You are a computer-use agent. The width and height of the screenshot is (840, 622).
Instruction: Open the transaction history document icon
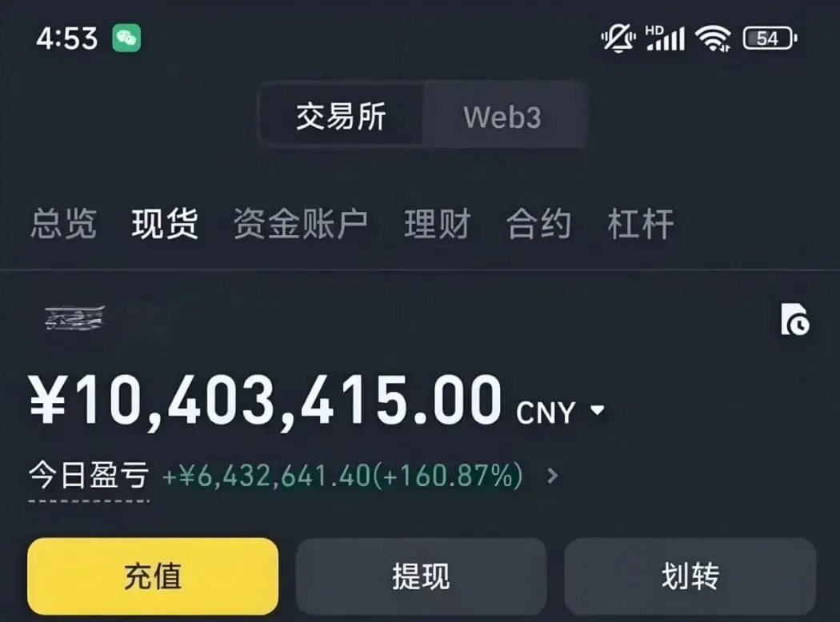[x=795, y=319]
